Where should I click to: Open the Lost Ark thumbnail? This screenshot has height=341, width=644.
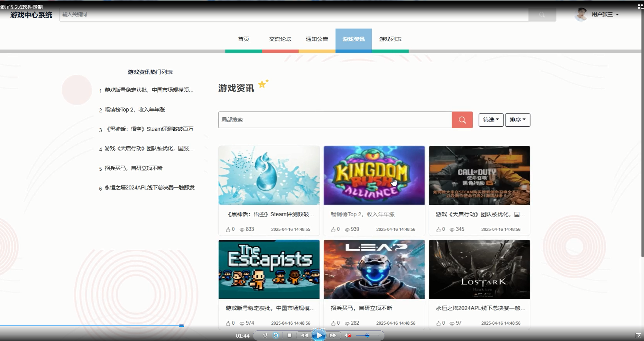point(479,270)
